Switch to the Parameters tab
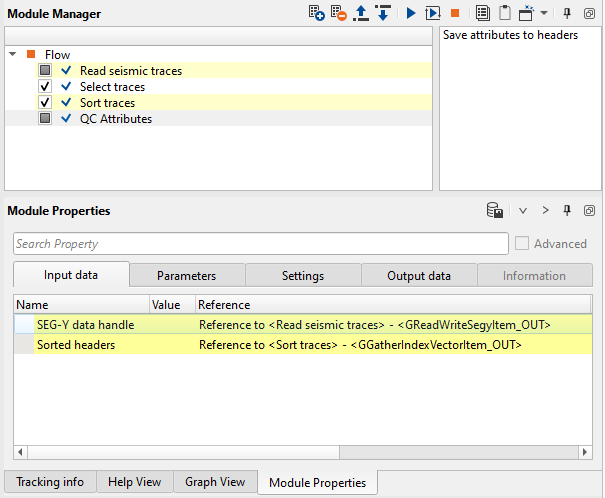This screenshot has height=498, width=605. [186, 276]
